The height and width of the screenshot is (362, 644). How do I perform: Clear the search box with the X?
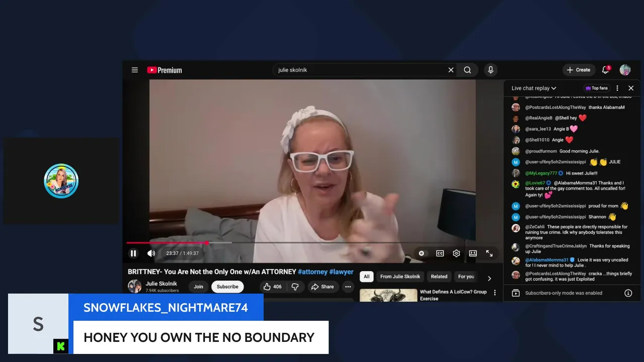coord(451,70)
